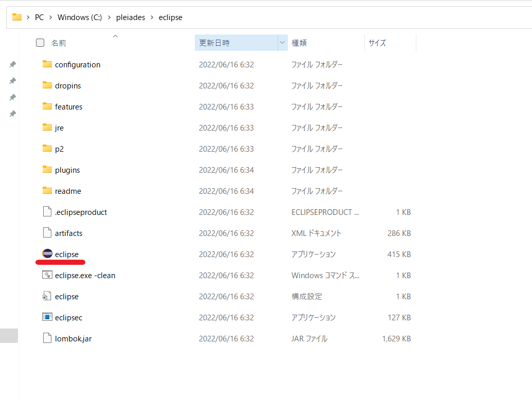Click the eclipse breadcrumb segment
Image resolution: width=532 pixels, height=400 pixels.
(170, 17)
